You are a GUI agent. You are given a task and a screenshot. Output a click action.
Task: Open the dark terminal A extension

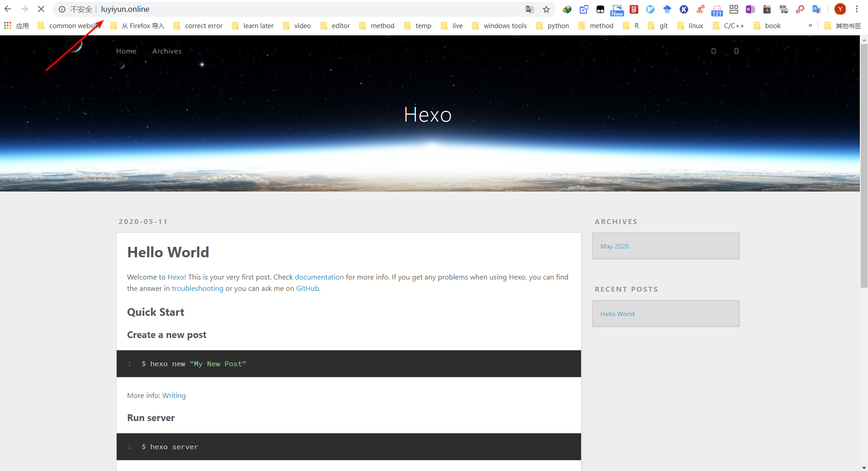767,9
